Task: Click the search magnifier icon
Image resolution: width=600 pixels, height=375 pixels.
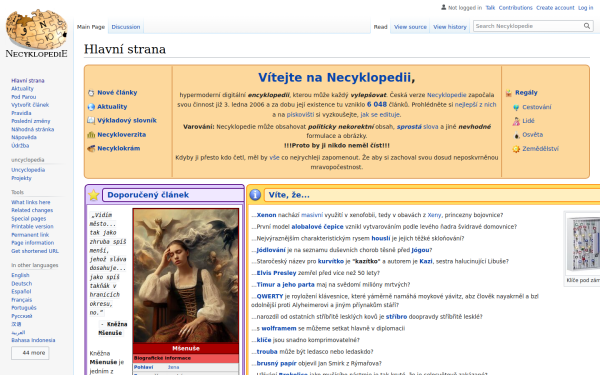Action: (587, 26)
